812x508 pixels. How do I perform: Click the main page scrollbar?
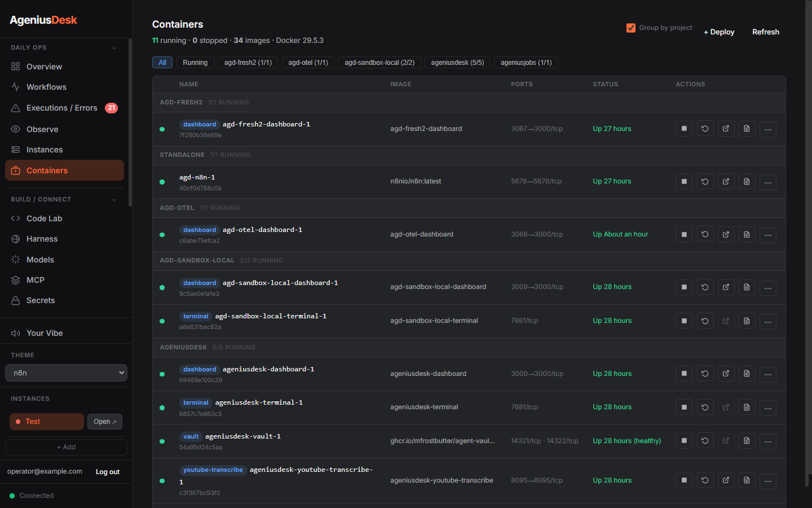809,243
